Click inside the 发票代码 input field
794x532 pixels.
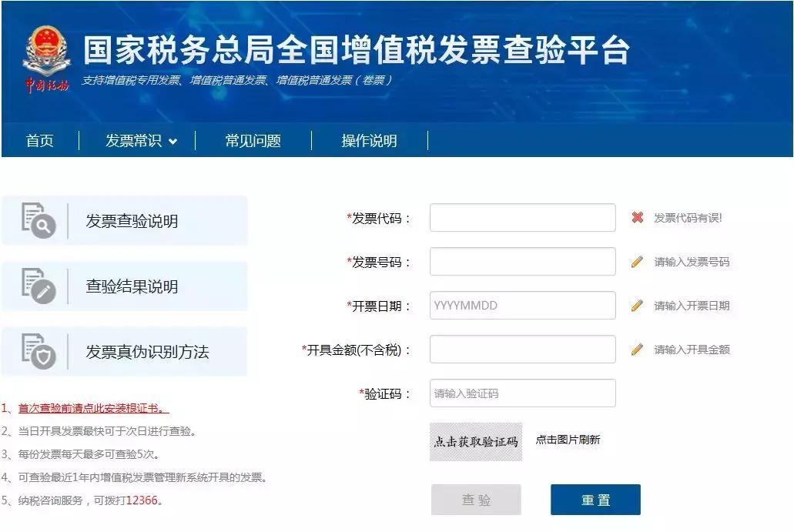tap(522, 218)
